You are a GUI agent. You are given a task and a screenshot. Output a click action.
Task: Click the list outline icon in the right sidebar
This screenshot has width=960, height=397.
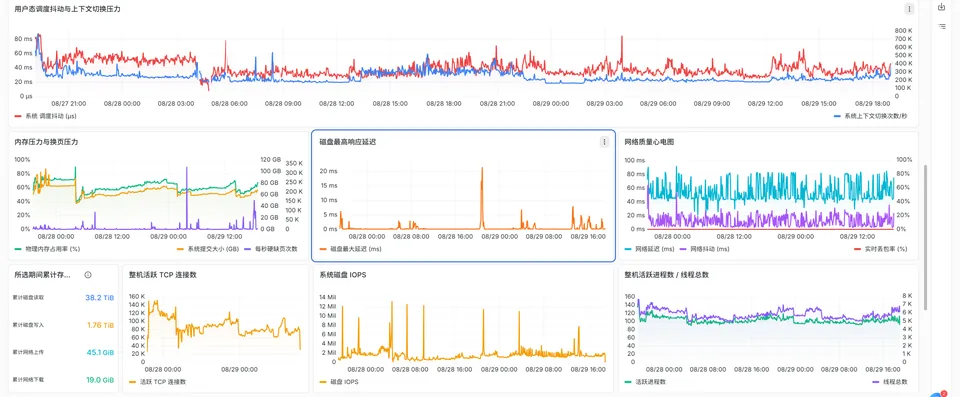[x=942, y=26]
